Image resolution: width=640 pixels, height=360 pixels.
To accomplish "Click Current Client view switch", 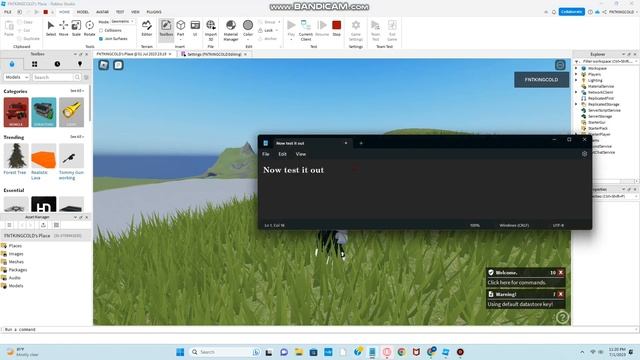I will tap(306, 30).
